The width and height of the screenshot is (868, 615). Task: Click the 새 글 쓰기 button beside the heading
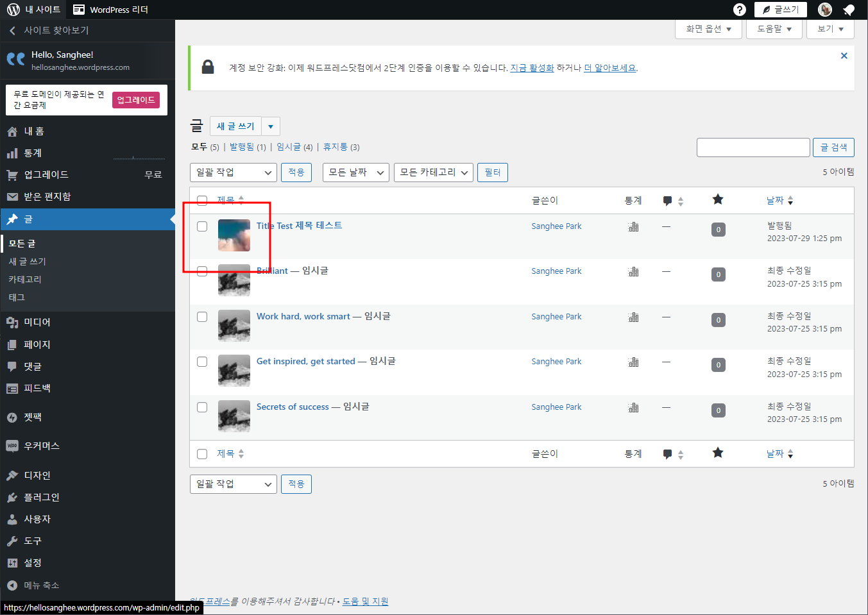[235, 126]
